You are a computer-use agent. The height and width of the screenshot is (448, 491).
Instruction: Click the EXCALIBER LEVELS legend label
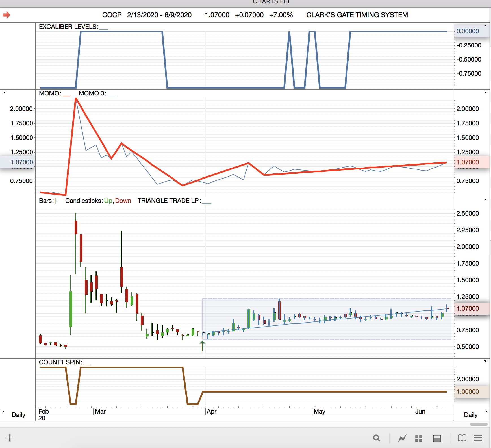click(69, 27)
